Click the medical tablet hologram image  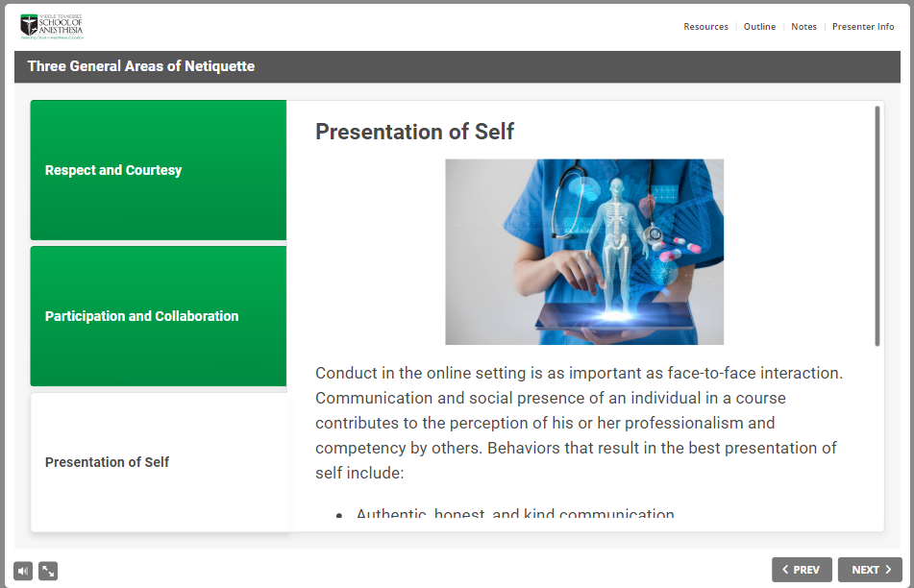click(x=583, y=252)
